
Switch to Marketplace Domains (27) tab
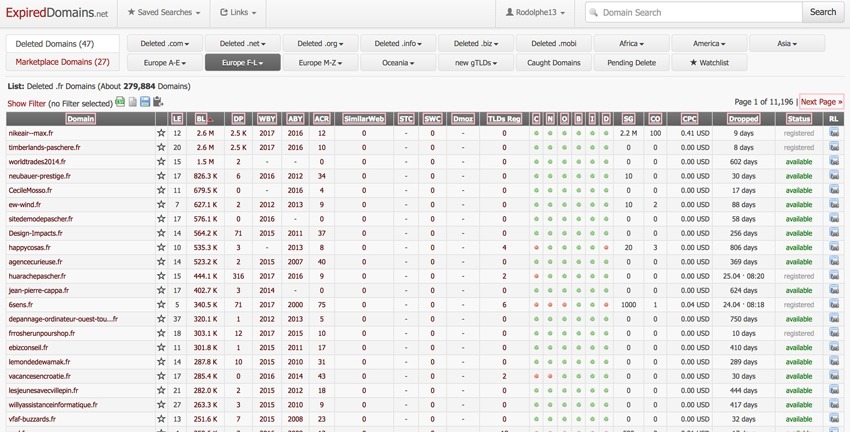62,62
